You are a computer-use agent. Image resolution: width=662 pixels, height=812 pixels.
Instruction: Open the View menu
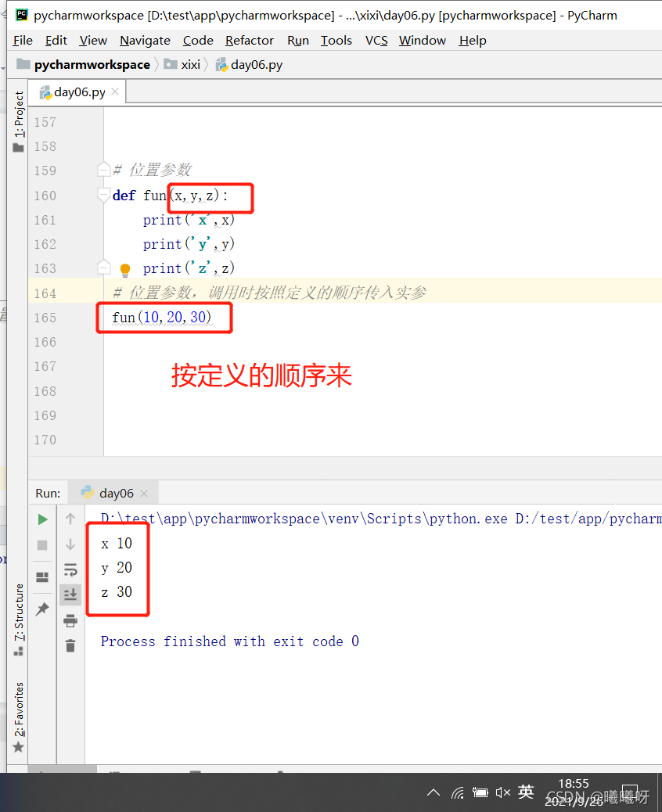[x=93, y=41]
